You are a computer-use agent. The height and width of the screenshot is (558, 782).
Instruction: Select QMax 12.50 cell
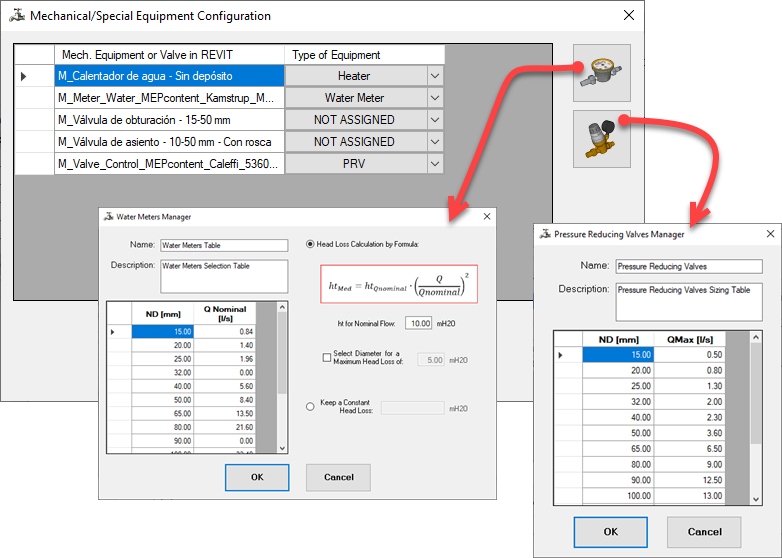tap(690, 480)
